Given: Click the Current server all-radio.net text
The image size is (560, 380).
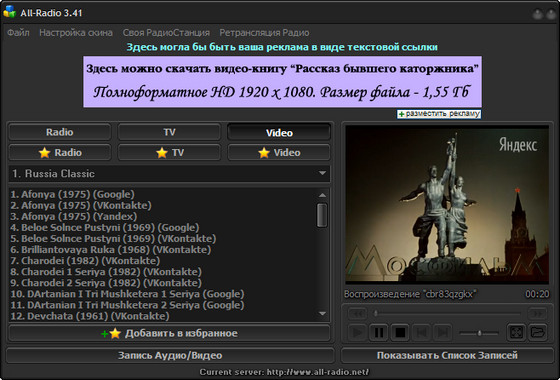Looking at the screenshot, I should click(284, 372).
